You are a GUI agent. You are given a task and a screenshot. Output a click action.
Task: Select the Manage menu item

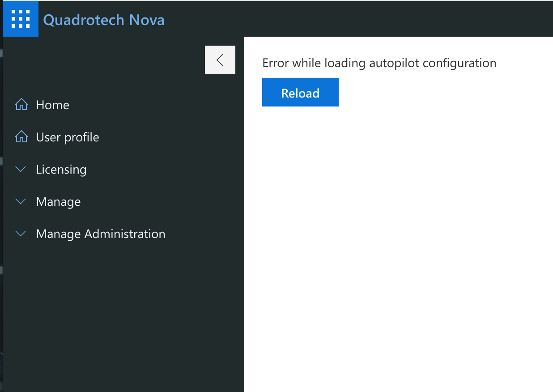59,202
